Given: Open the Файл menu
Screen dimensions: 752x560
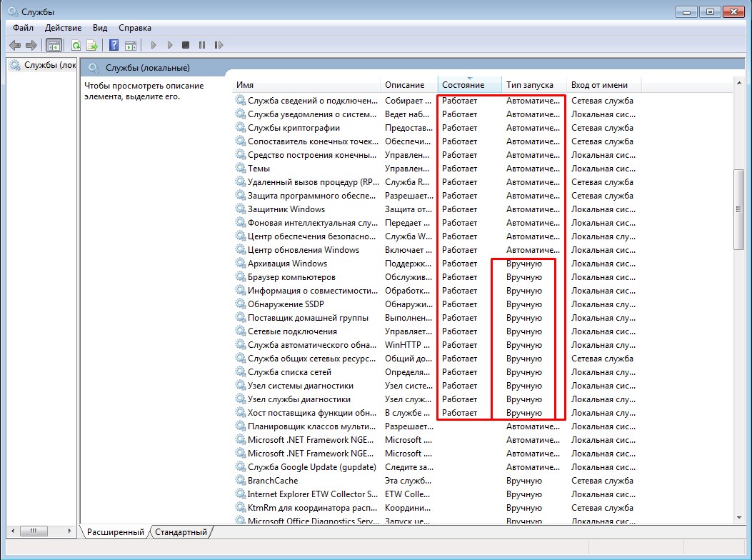Looking at the screenshot, I should (23, 28).
